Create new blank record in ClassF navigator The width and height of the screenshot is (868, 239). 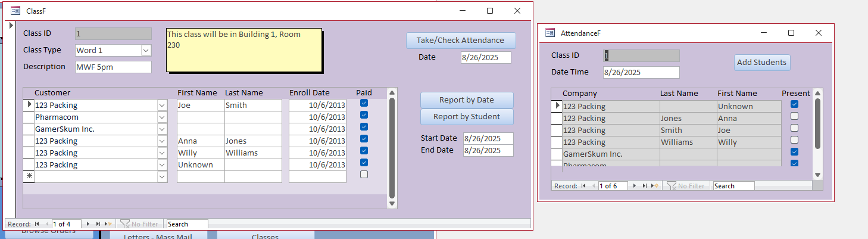pyautogui.click(x=107, y=224)
